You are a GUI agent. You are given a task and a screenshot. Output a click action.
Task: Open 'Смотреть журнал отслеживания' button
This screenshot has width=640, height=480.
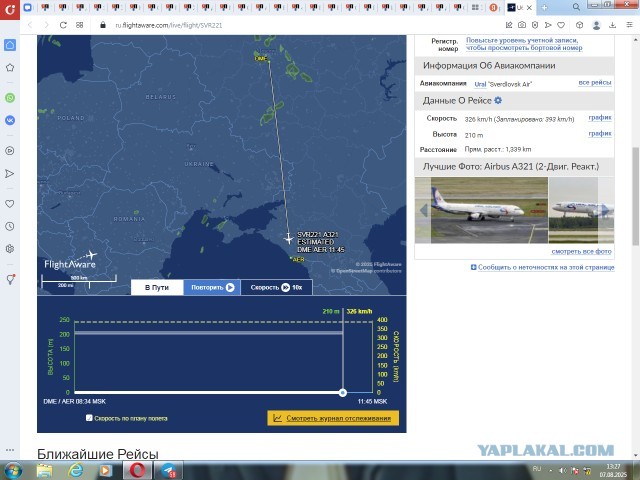(333, 418)
